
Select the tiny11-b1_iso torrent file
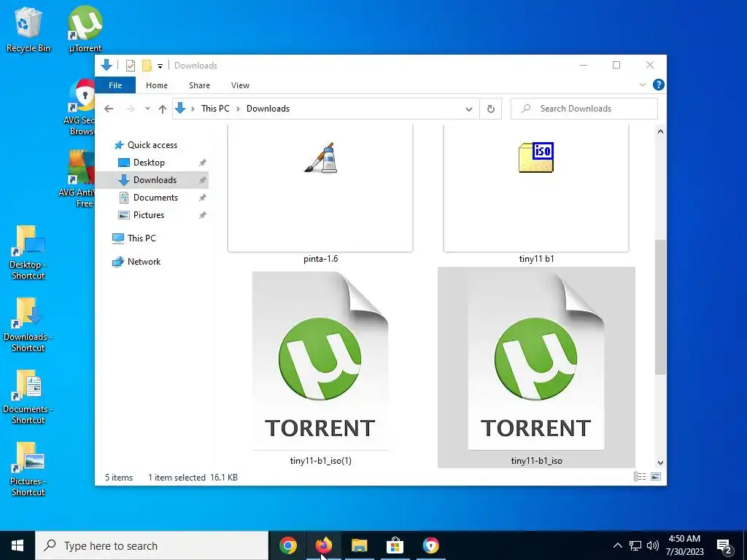pyautogui.click(x=536, y=367)
